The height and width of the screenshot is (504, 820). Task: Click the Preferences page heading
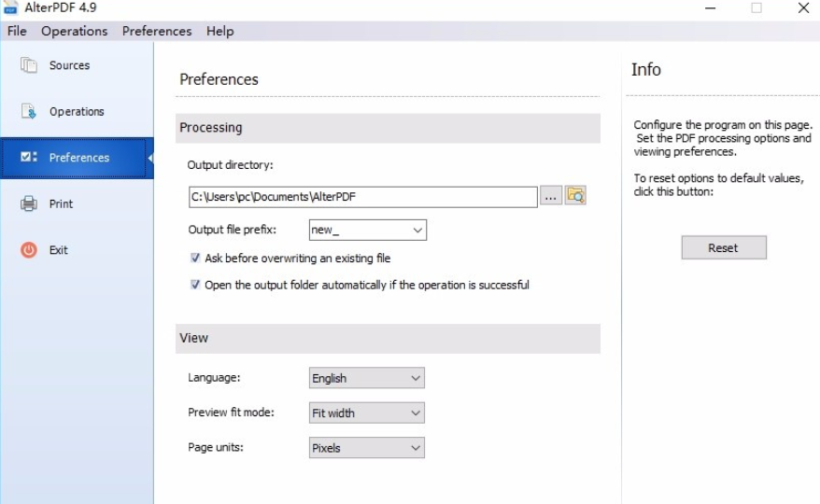pos(219,79)
